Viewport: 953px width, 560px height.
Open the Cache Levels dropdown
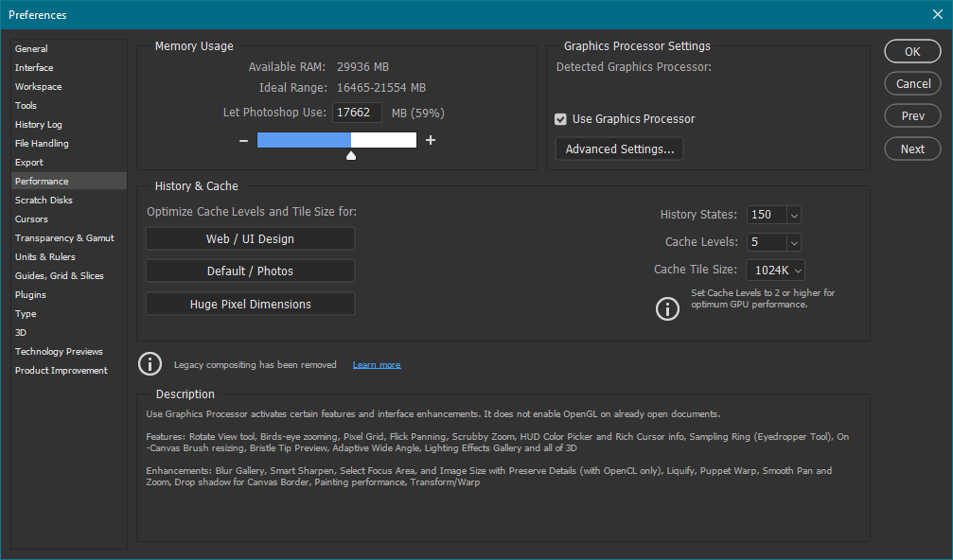[773, 242]
